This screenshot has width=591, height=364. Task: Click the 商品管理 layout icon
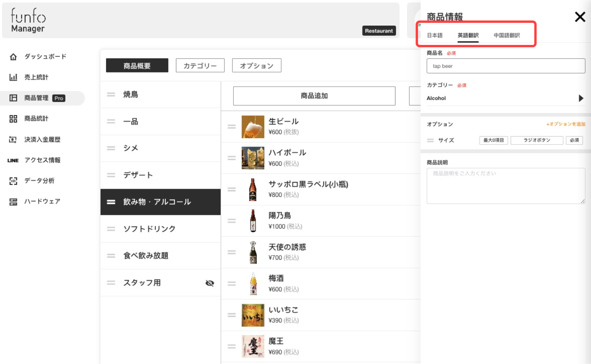click(13, 98)
